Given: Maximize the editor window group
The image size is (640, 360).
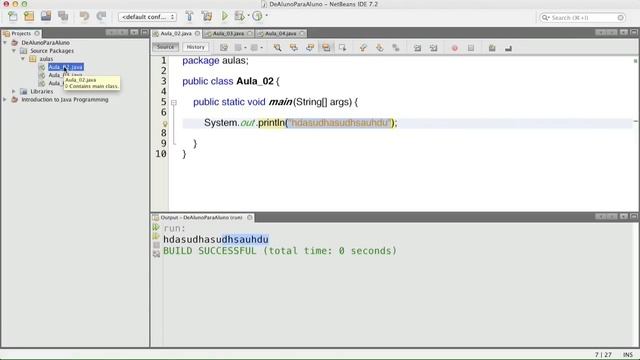Looking at the screenshot, I should click(x=634, y=32).
